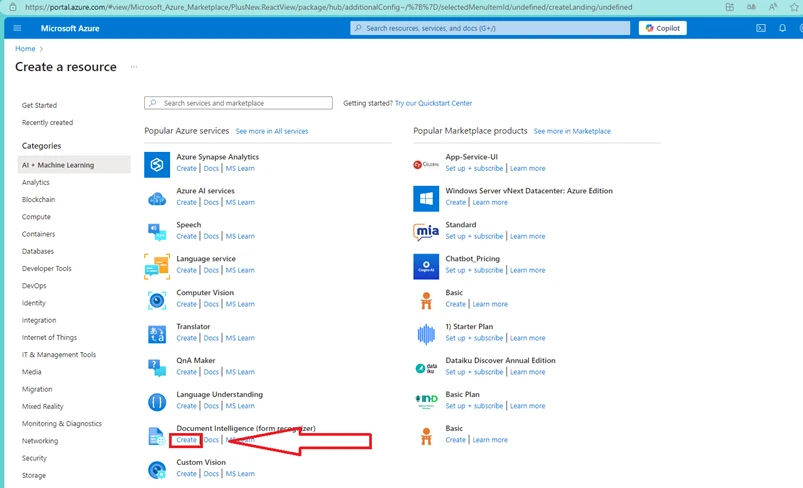Select the Monitoring & Diagnostics category
This screenshot has height=488, width=803.
[61, 423]
